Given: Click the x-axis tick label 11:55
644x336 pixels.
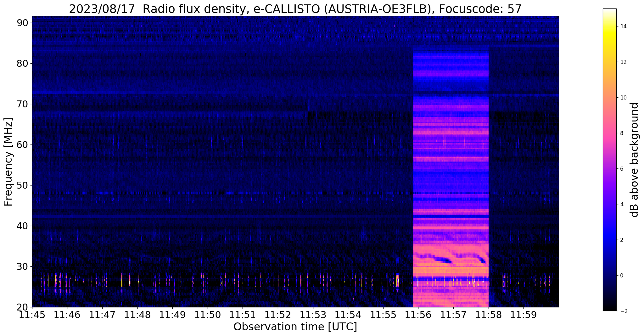Looking at the screenshot, I should (x=383, y=315).
